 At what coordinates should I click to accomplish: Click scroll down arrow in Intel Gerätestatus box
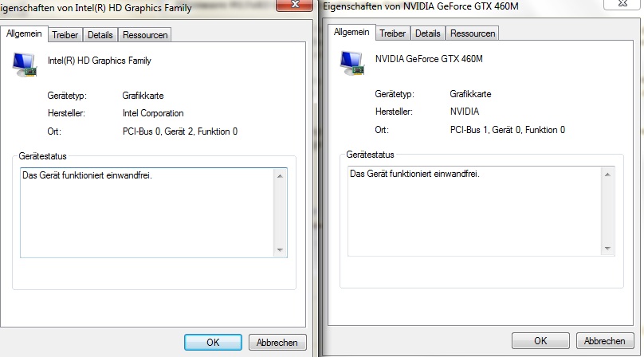click(x=280, y=249)
